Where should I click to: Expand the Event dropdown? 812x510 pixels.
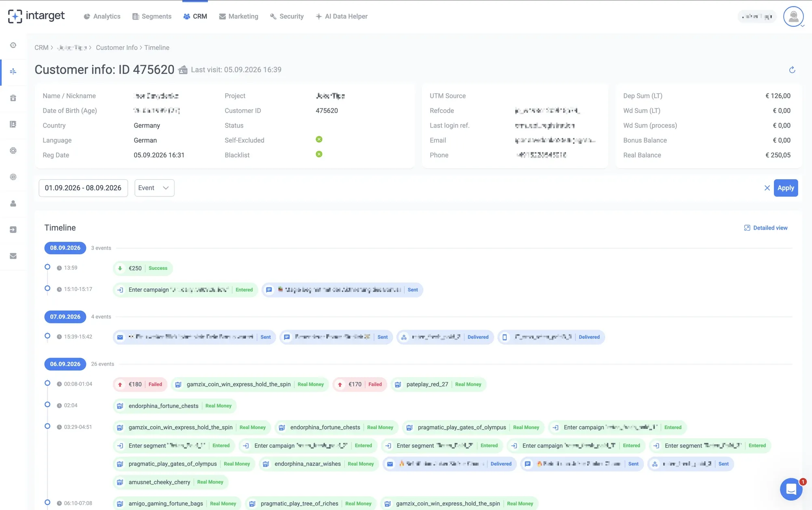(154, 188)
